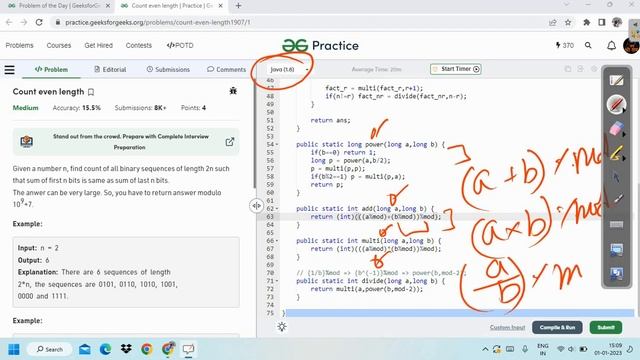Switch to the Problem tab
Viewport: 640px width, 360px height.
(x=51, y=69)
